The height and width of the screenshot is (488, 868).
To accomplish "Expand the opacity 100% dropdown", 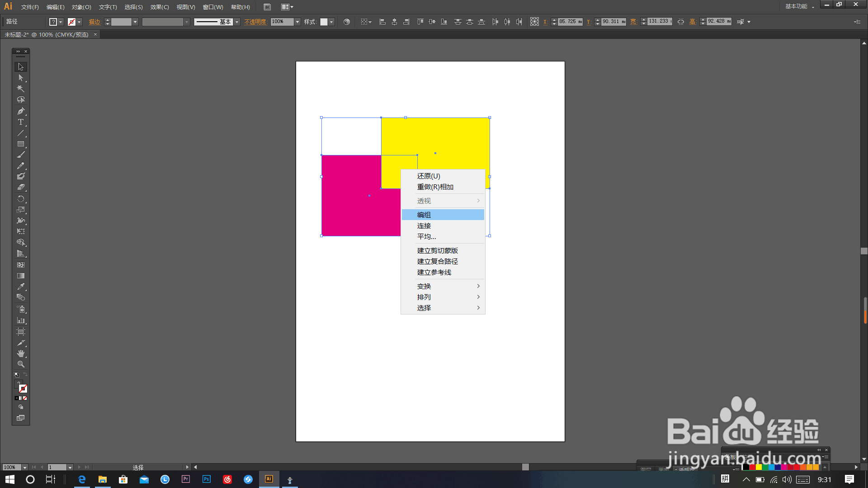I will tap(297, 22).
